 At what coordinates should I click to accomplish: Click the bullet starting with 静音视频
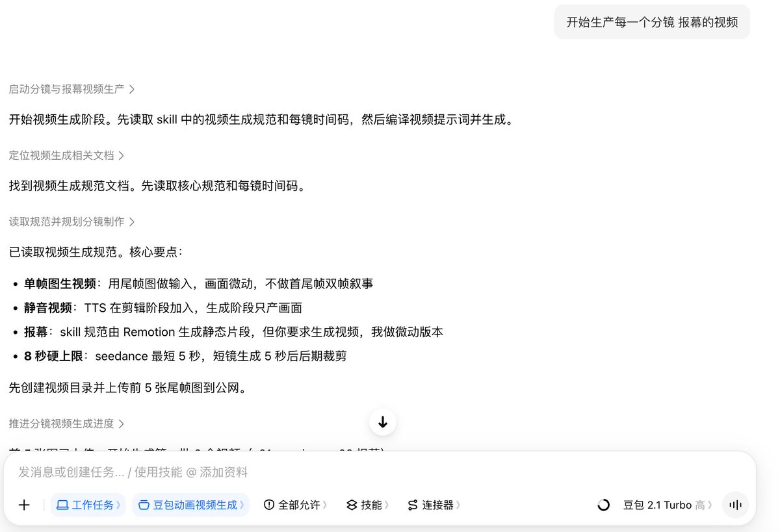pos(163,308)
